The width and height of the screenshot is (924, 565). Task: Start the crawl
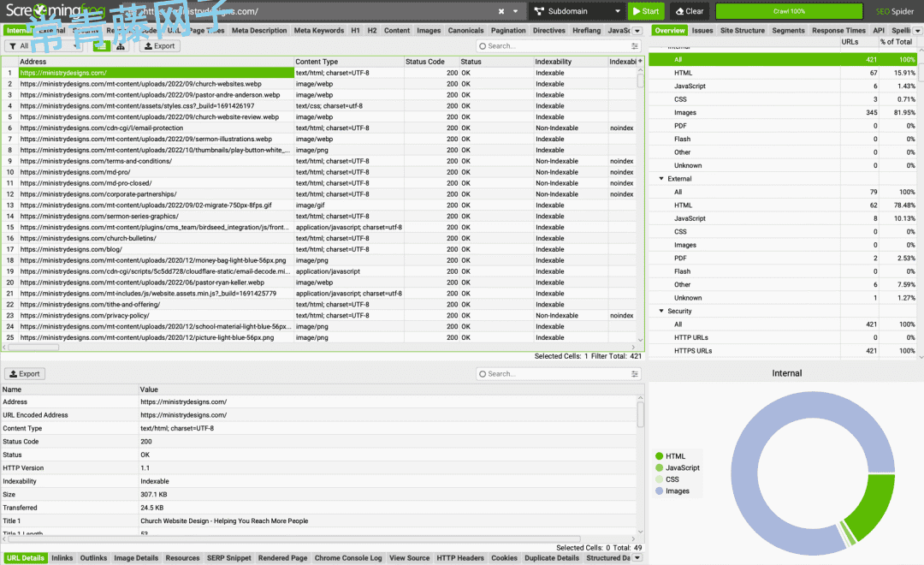(647, 11)
